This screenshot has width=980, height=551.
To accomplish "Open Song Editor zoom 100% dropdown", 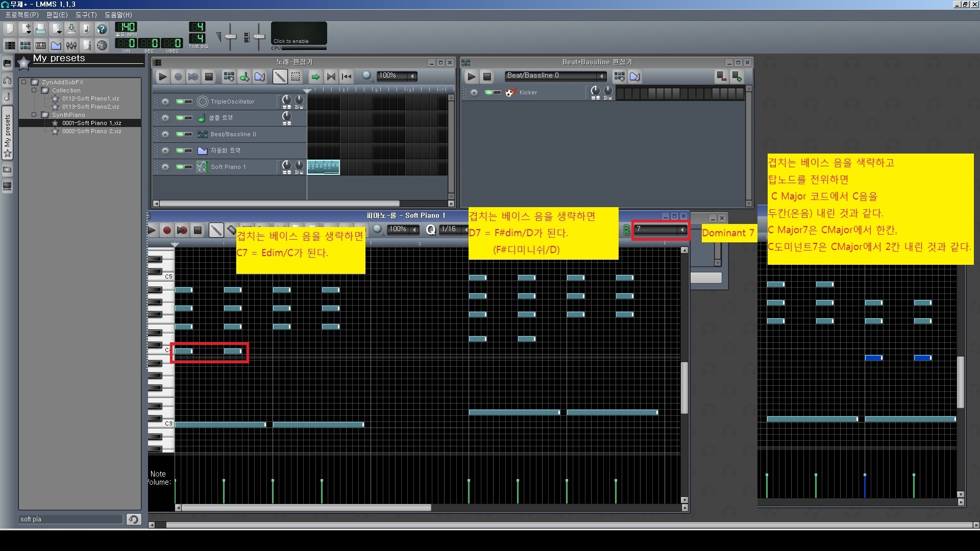I will (397, 76).
